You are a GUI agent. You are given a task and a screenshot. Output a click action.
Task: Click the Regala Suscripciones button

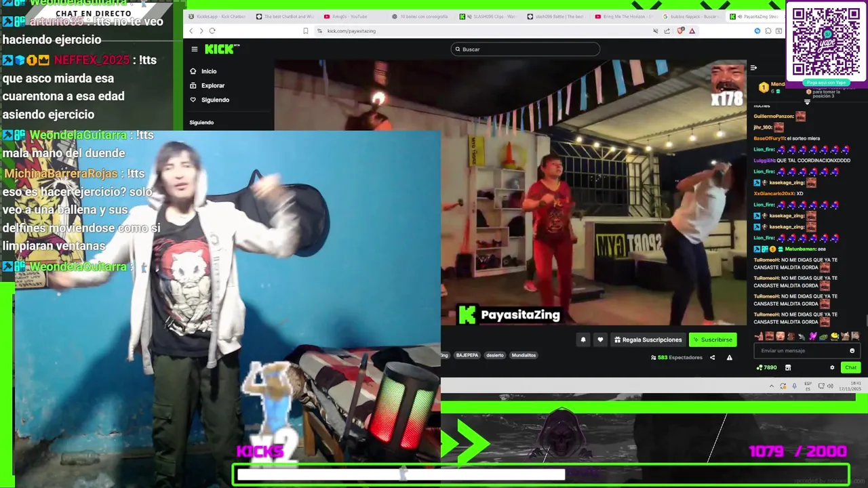pyautogui.click(x=648, y=340)
